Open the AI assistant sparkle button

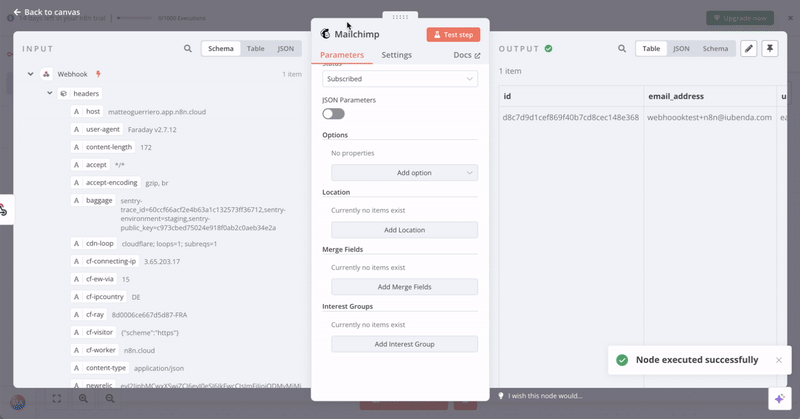click(x=778, y=397)
